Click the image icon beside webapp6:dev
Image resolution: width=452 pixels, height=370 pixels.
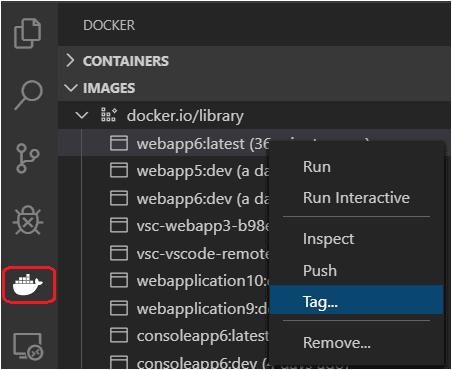pyautogui.click(x=119, y=198)
